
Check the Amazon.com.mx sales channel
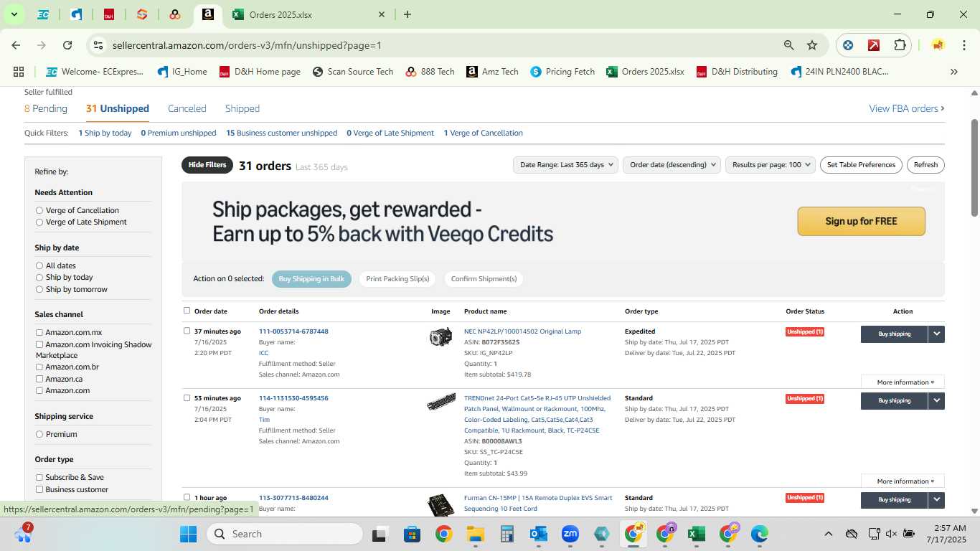(39, 332)
